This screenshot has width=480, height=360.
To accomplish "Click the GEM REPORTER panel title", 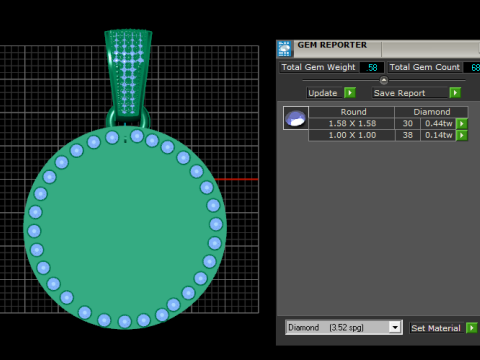I will (332, 45).
